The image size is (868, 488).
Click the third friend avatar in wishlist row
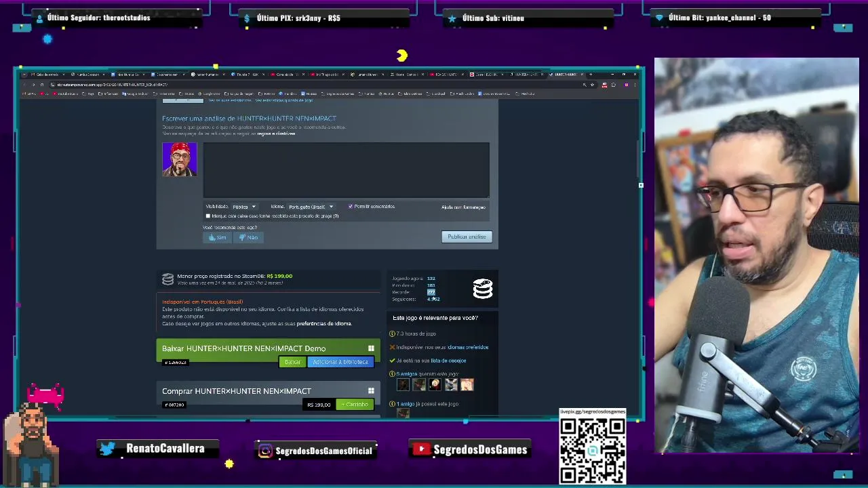click(x=435, y=385)
